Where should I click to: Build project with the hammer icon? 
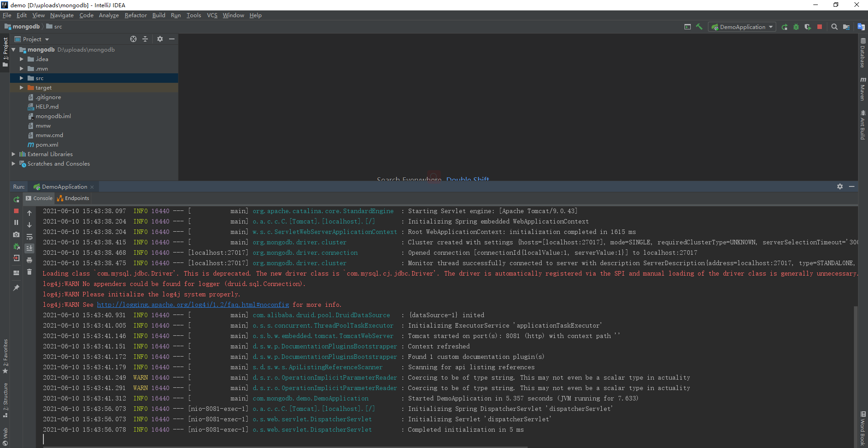(x=699, y=27)
